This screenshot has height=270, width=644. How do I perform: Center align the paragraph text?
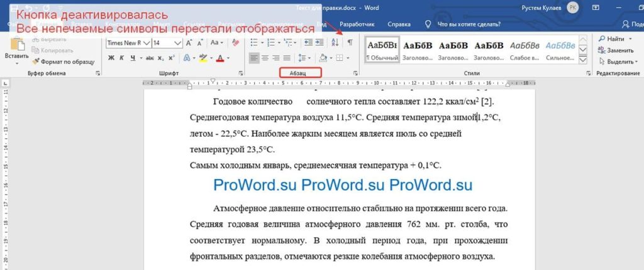click(266, 58)
